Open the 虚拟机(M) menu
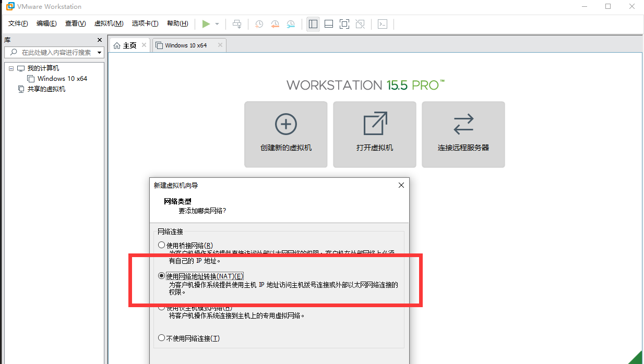This screenshot has width=644, height=364. [x=109, y=23]
